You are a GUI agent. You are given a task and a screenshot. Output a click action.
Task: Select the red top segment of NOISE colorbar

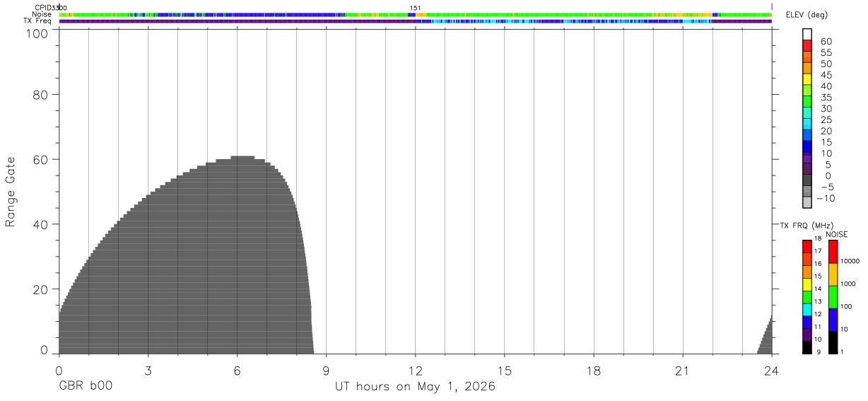(833, 252)
